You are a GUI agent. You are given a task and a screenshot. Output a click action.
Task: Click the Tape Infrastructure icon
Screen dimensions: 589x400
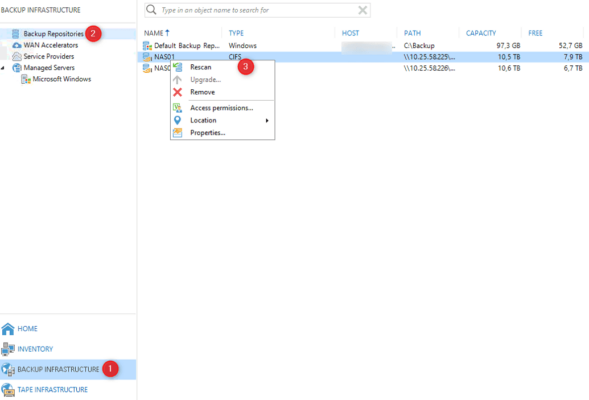[x=8, y=390]
